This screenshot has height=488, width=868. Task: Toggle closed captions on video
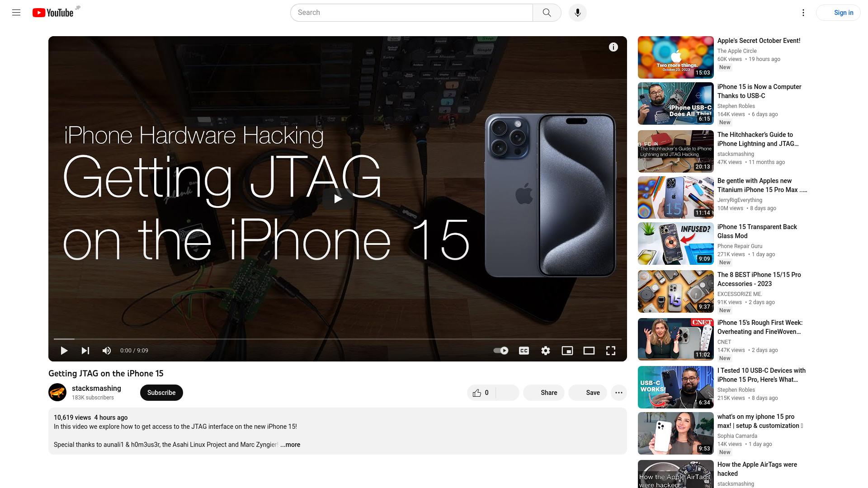point(524,350)
